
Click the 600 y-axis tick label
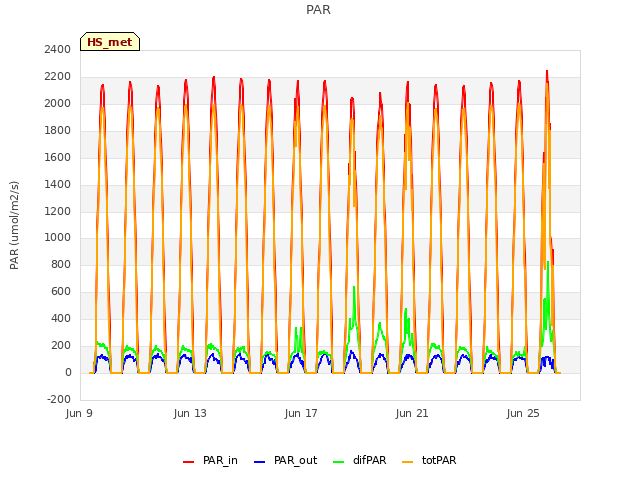[x=61, y=291]
